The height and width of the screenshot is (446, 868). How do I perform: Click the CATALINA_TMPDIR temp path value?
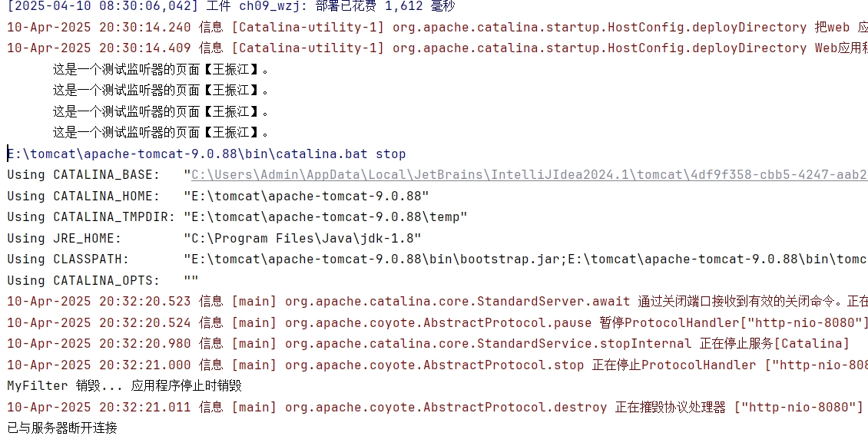point(325,217)
